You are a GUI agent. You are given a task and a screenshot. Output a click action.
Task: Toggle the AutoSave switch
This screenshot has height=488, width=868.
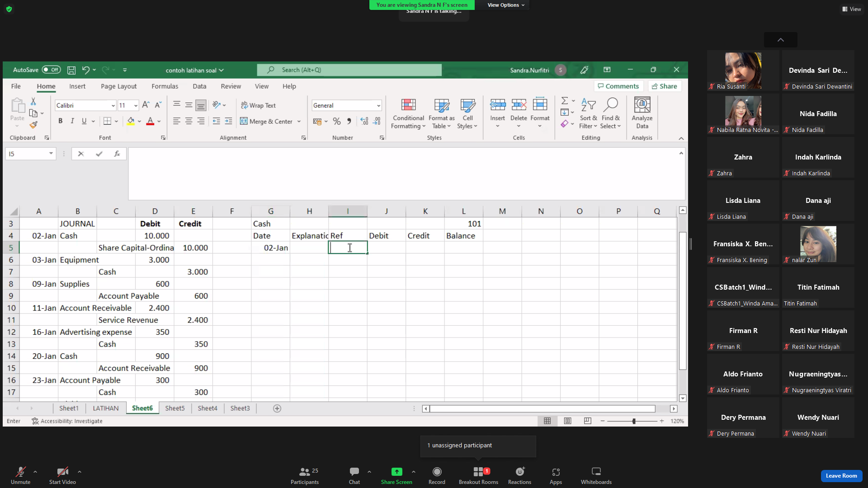(51, 70)
